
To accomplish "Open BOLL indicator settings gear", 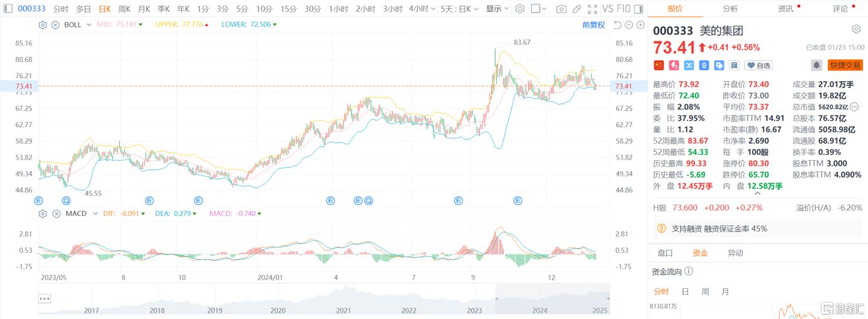I will coord(43,24).
